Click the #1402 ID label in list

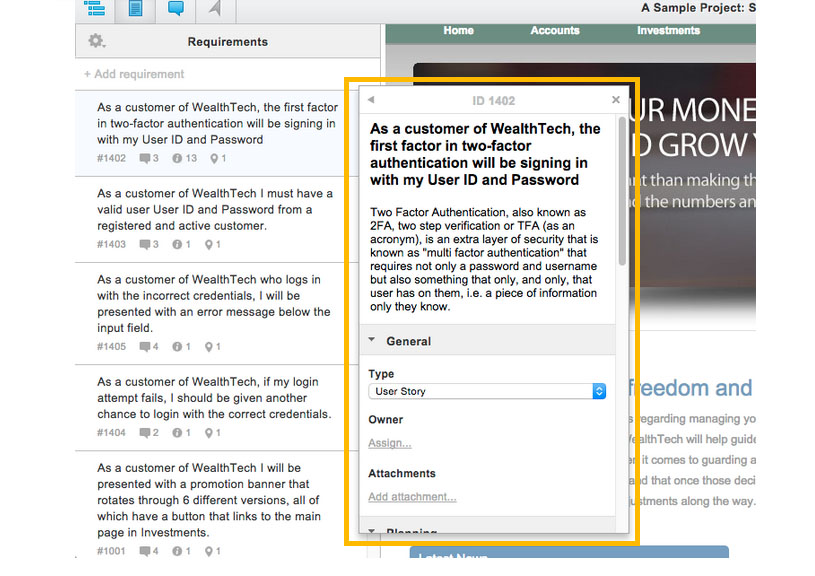pos(111,158)
